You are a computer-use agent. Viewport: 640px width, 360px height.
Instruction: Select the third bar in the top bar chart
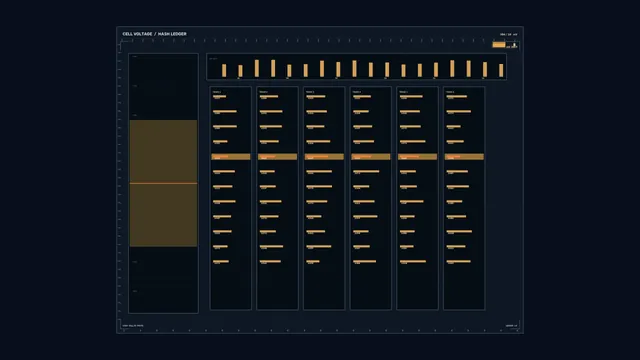tap(256, 68)
